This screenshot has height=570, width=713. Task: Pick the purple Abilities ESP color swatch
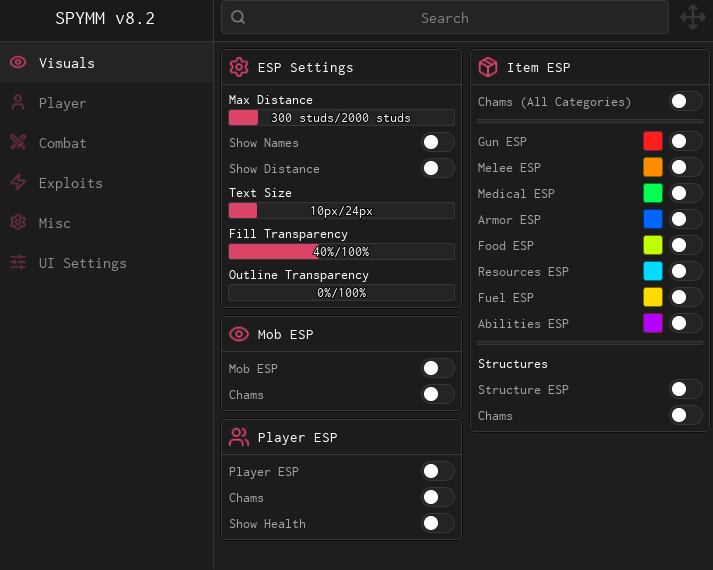point(653,323)
